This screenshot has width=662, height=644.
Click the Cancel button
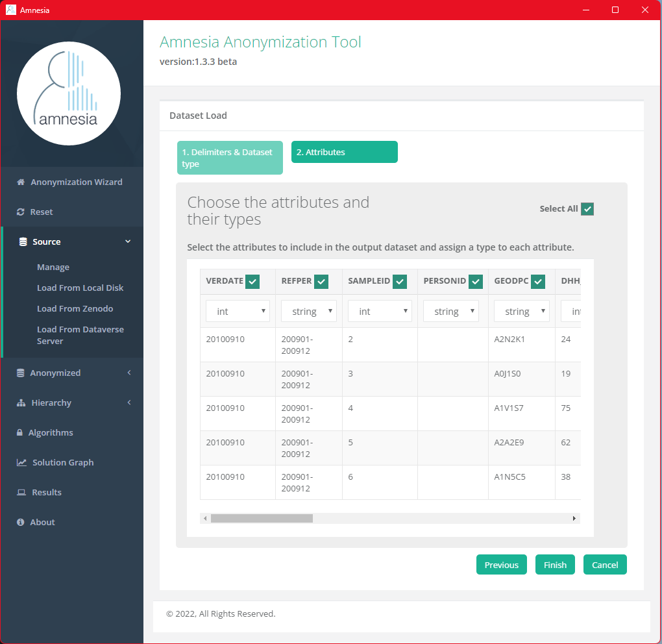(x=605, y=565)
